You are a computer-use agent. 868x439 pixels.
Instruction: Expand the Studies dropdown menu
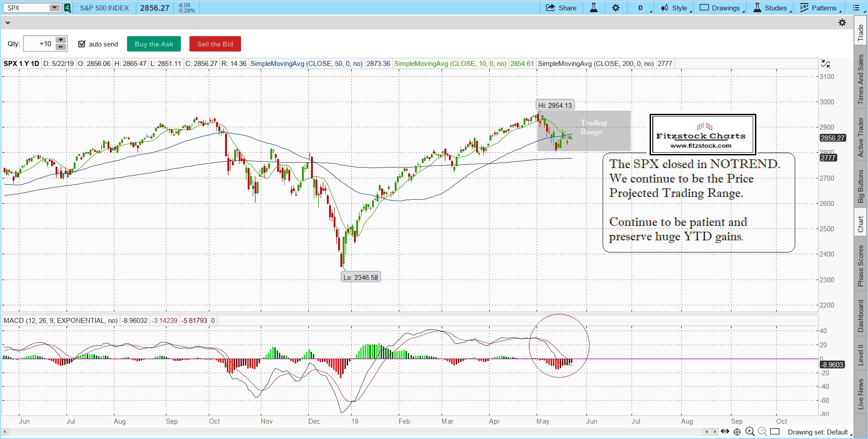pos(771,8)
